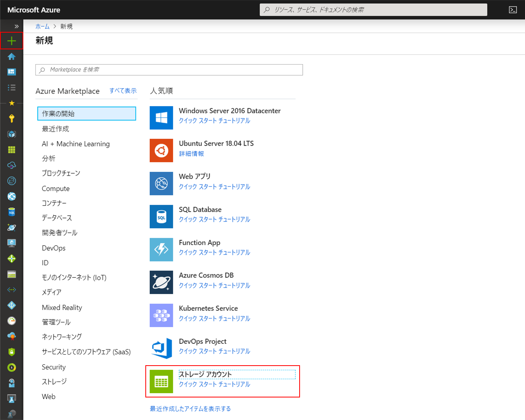The height and width of the screenshot is (420, 525).
Task: Open Resource groups cube icon in sidebar
Action: pos(12,134)
